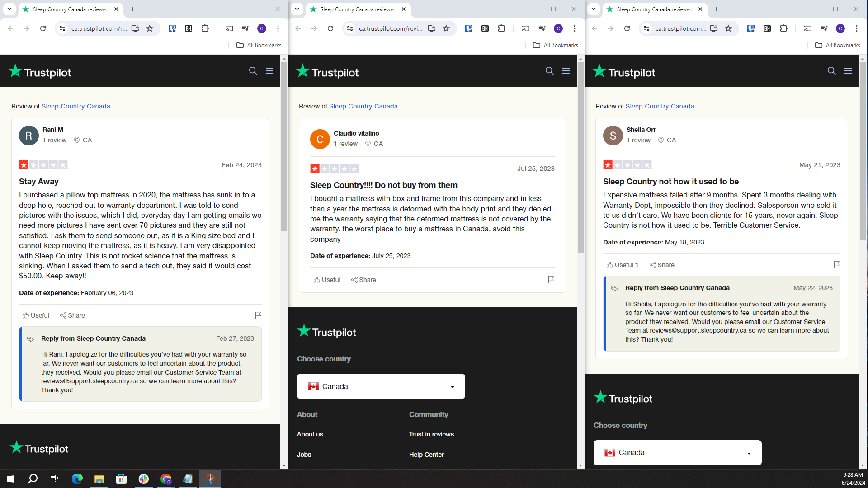Bookmark this page in left window
This screenshot has width=868, height=488.
tap(150, 28)
